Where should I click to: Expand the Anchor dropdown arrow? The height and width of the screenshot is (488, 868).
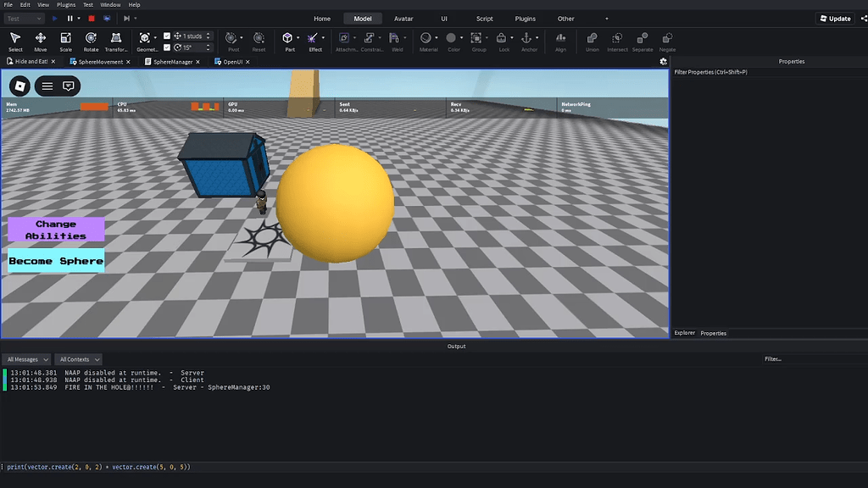[537, 37]
